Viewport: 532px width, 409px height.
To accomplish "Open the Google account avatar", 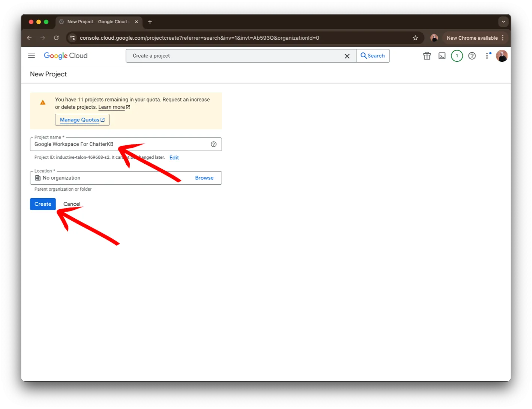I will 502,56.
